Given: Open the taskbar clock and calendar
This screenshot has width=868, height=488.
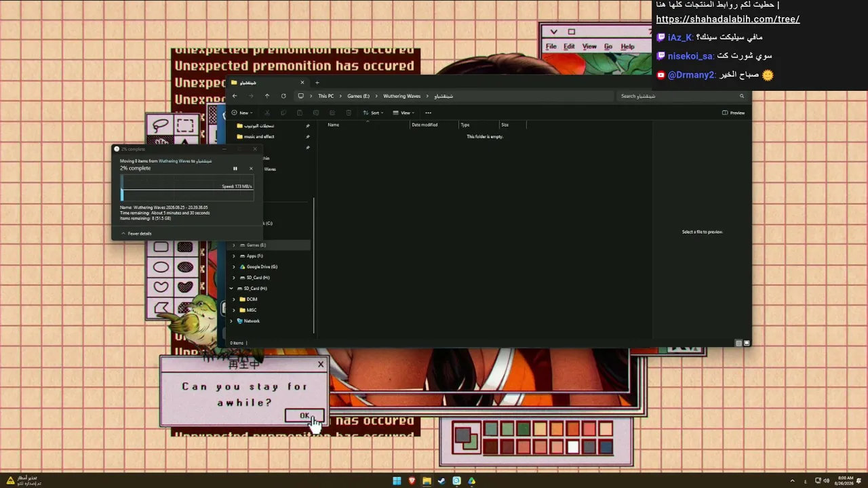Looking at the screenshot, I should pyautogui.click(x=846, y=481).
